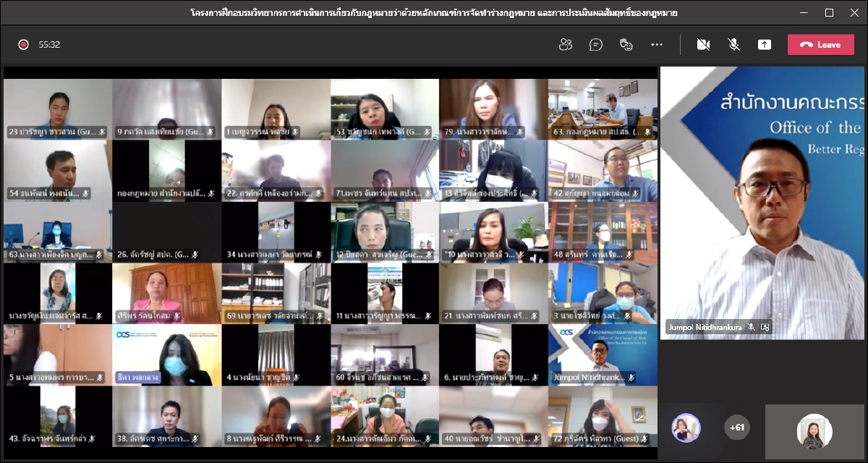
Task: Select Jumpol Nitidhrankura's large spotlight video
Action: pyautogui.click(x=762, y=203)
